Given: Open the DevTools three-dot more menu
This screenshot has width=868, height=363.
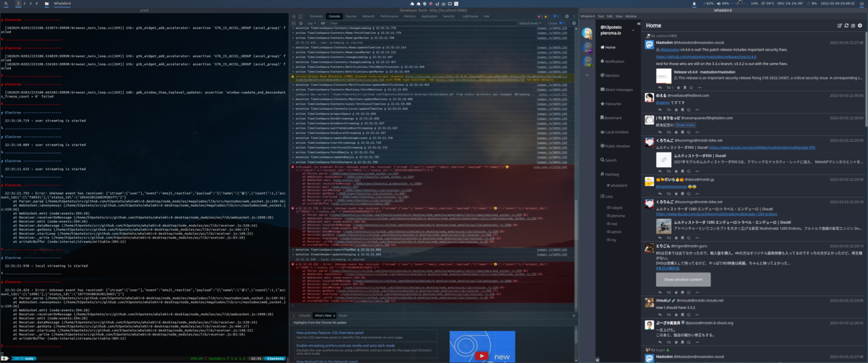Looking at the screenshot, I should coord(574,16).
